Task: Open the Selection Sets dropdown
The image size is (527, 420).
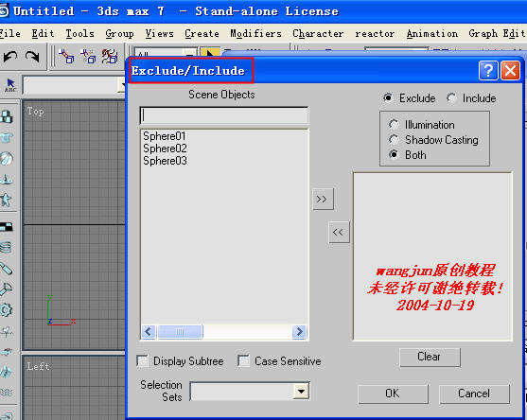Action: point(301,391)
